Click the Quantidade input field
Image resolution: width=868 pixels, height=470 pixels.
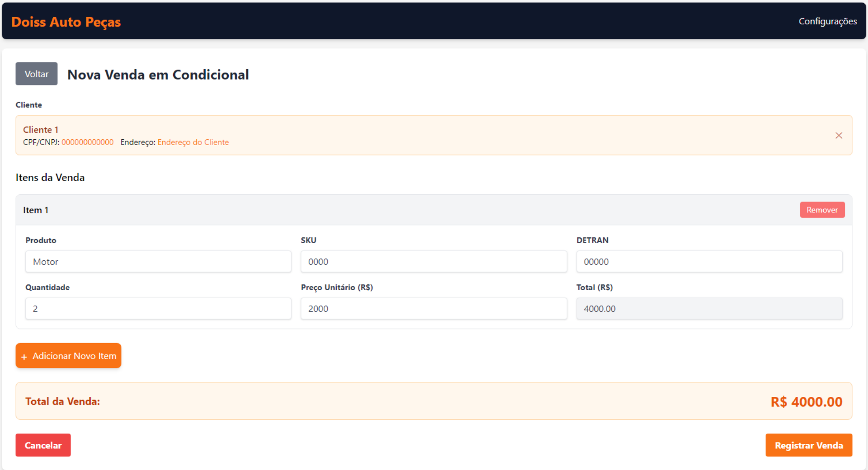point(158,309)
